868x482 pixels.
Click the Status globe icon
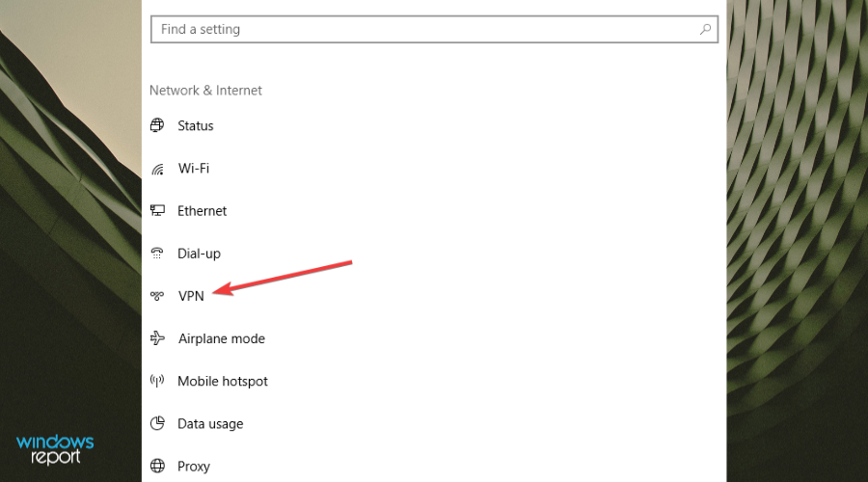(x=158, y=125)
